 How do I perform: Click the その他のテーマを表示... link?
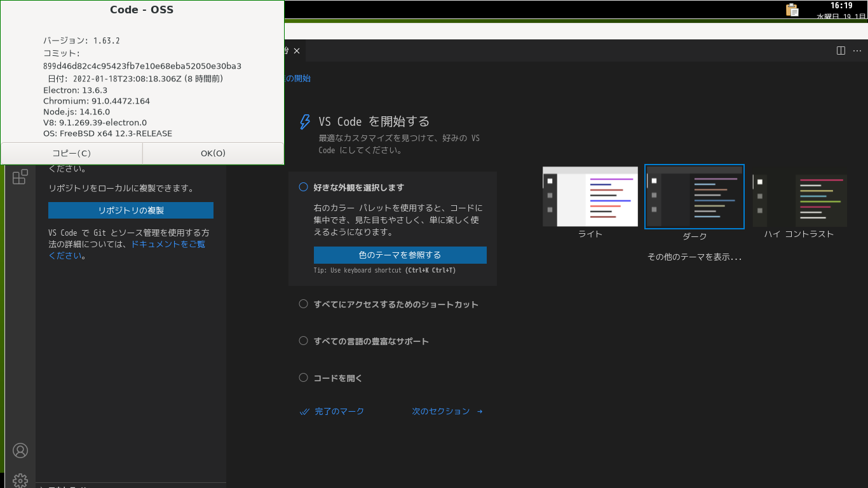695,257
